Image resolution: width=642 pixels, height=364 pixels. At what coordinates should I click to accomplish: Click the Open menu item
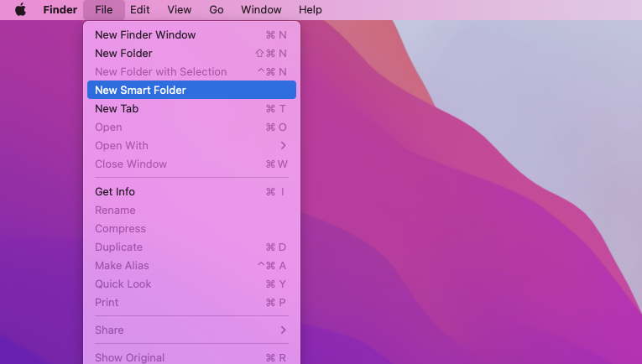(191, 127)
